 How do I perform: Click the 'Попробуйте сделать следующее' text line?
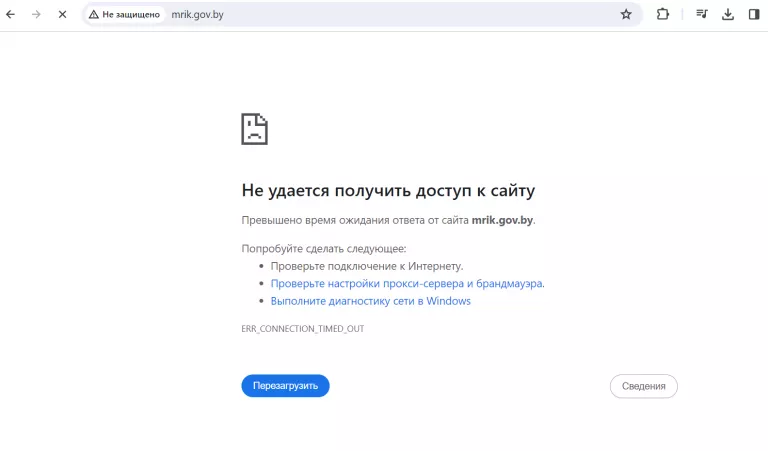[x=324, y=248]
